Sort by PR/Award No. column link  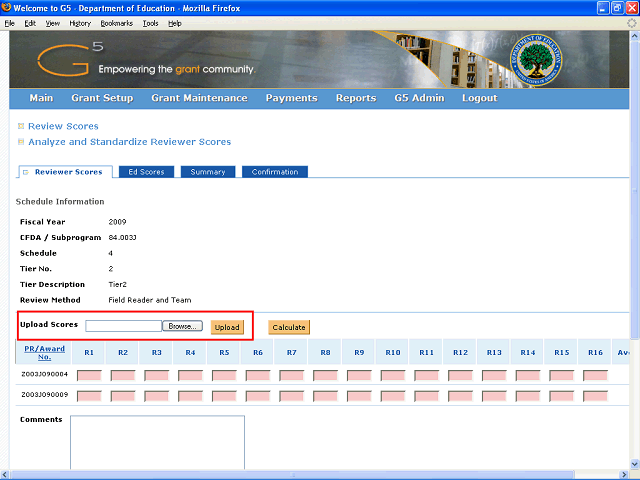tap(44, 353)
